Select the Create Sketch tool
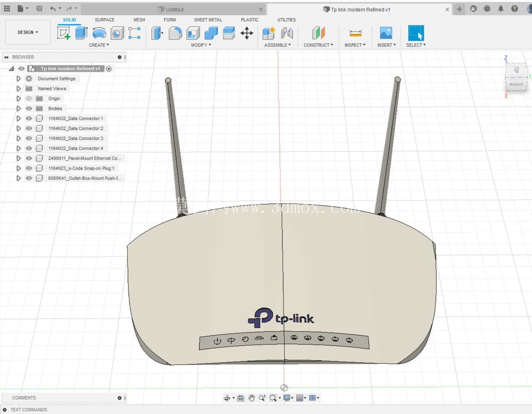Screen dimensions: 532x414 click(64, 33)
